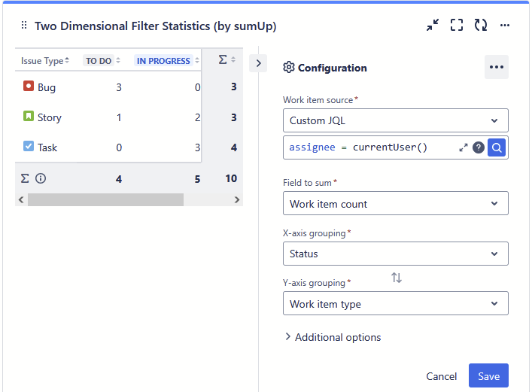This screenshot has height=392, width=532.
Task: Open X-axis grouping Status dropdown
Action: 396,254
